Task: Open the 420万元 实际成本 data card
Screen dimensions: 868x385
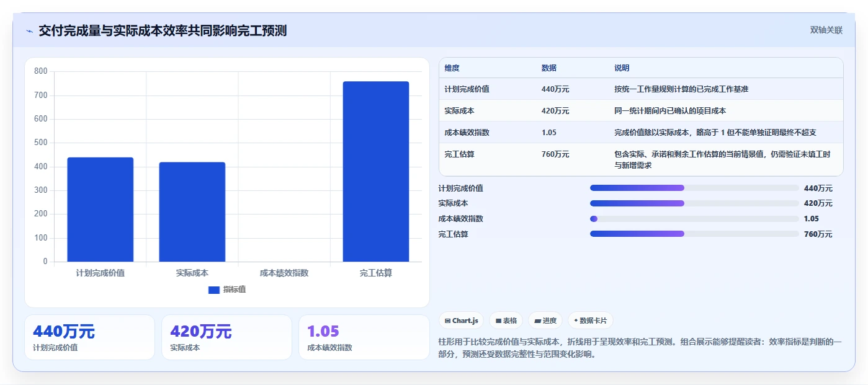Action: [226, 337]
